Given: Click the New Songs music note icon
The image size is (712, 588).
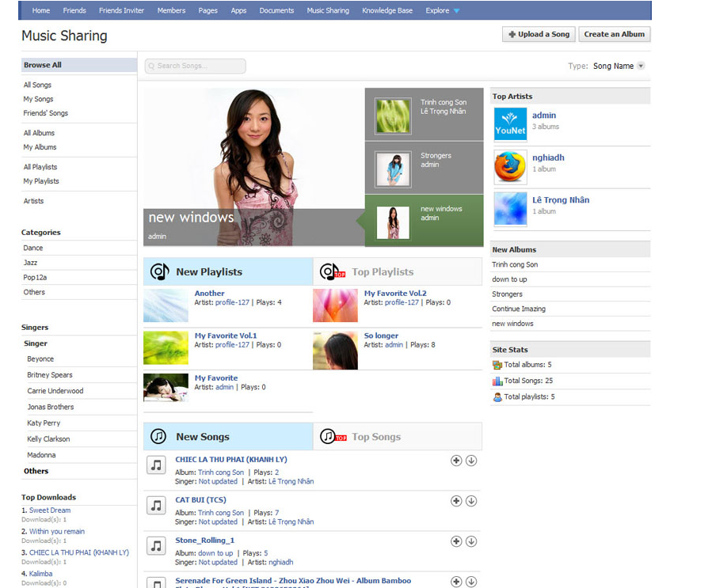Looking at the screenshot, I should [x=157, y=436].
